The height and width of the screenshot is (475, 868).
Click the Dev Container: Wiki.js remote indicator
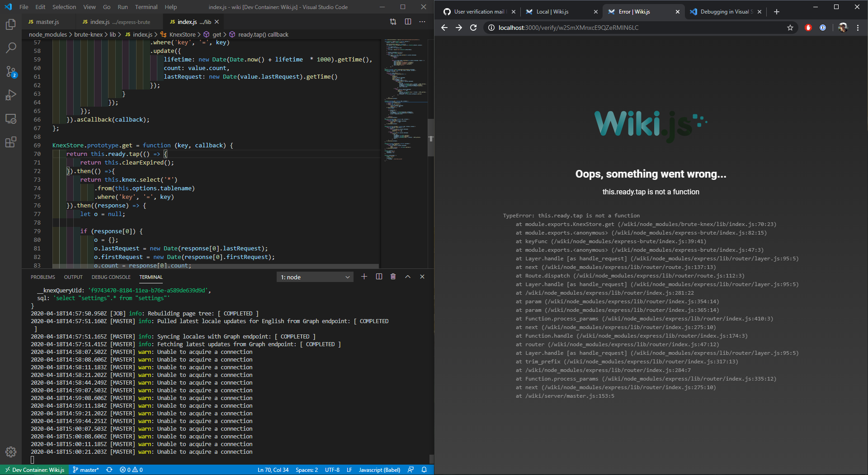pyautogui.click(x=34, y=470)
